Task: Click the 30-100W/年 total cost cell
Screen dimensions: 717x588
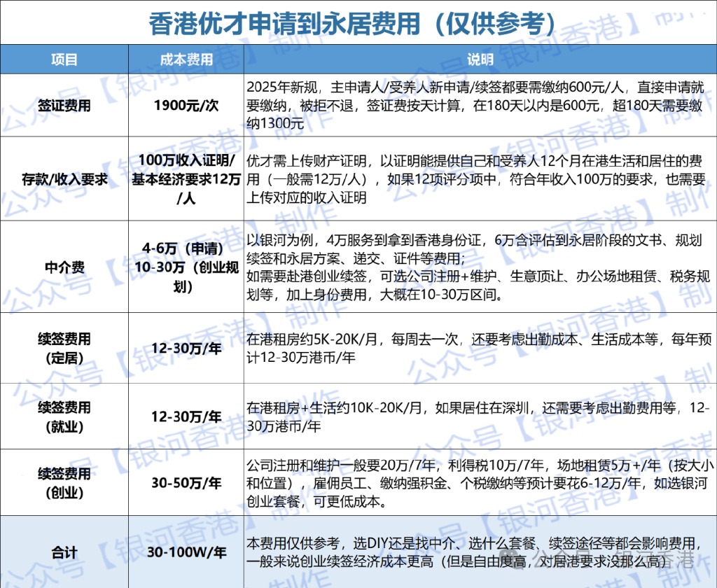Action: pyautogui.click(x=186, y=552)
